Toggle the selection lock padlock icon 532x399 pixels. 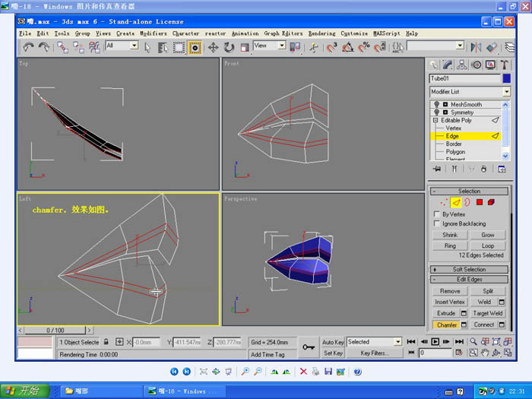click(107, 342)
